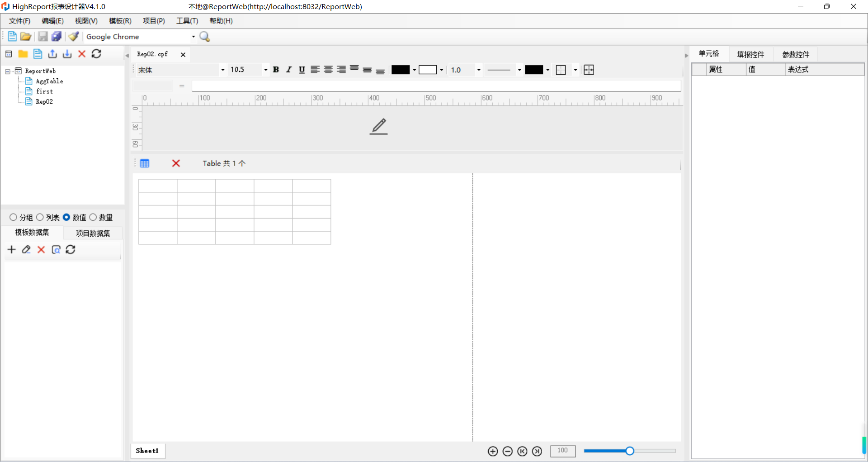868x462 pixels.
Task: Align text center horizontally
Action: pos(328,70)
